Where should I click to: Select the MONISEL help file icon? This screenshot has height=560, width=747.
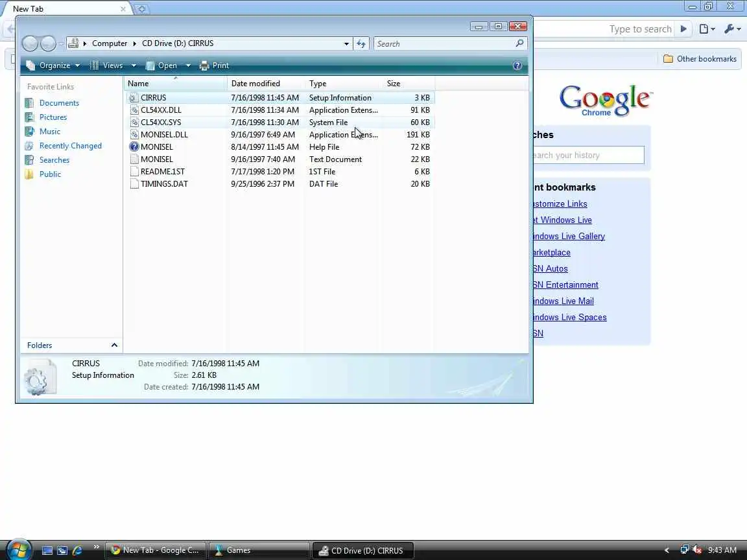(x=134, y=146)
